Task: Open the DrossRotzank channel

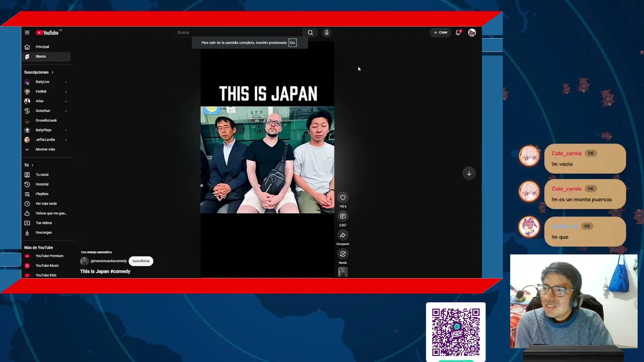Action: pyautogui.click(x=46, y=120)
